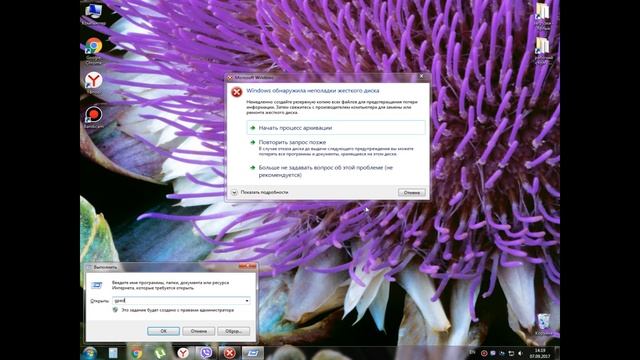The height and width of the screenshot is (360, 640).
Task: Close the 'Выполнить' Run dialog
Action: [x=247, y=267]
